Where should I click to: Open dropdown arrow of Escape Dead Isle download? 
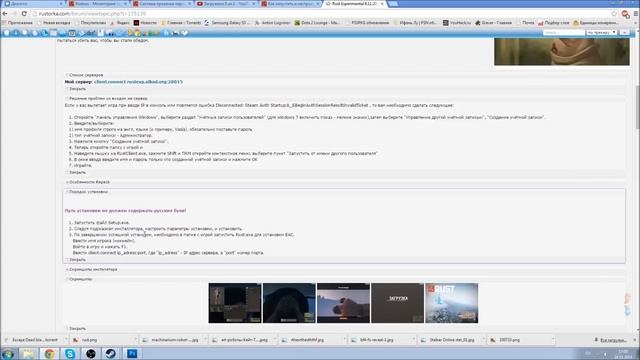pos(66,340)
